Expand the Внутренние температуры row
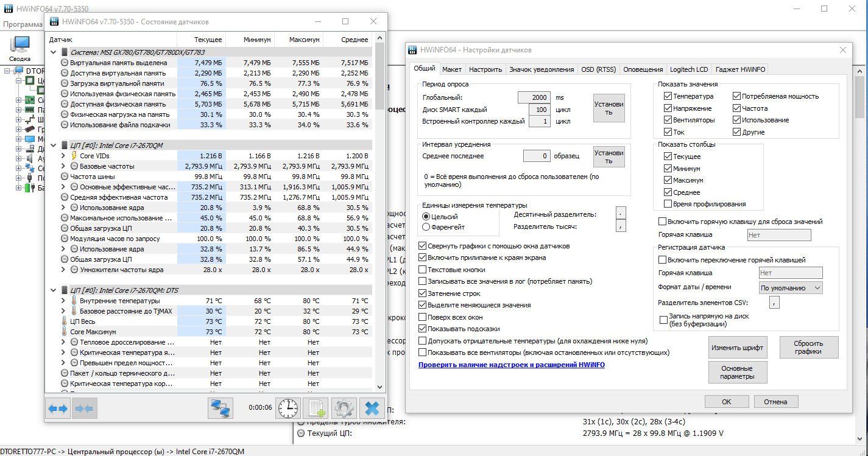This screenshot has height=456, width=868. click(63, 301)
